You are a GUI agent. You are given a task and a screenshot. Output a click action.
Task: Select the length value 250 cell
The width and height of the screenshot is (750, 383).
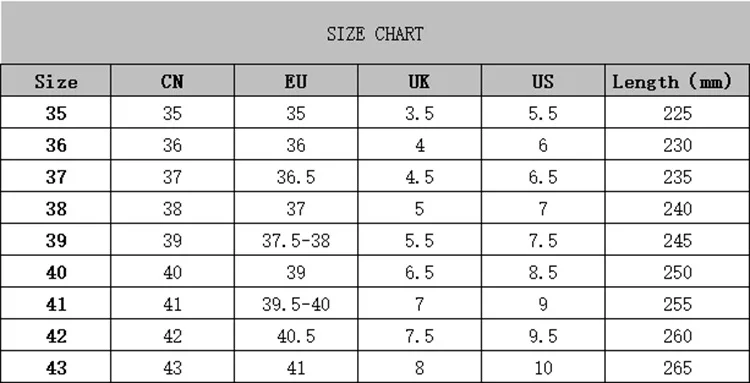coord(677,273)
